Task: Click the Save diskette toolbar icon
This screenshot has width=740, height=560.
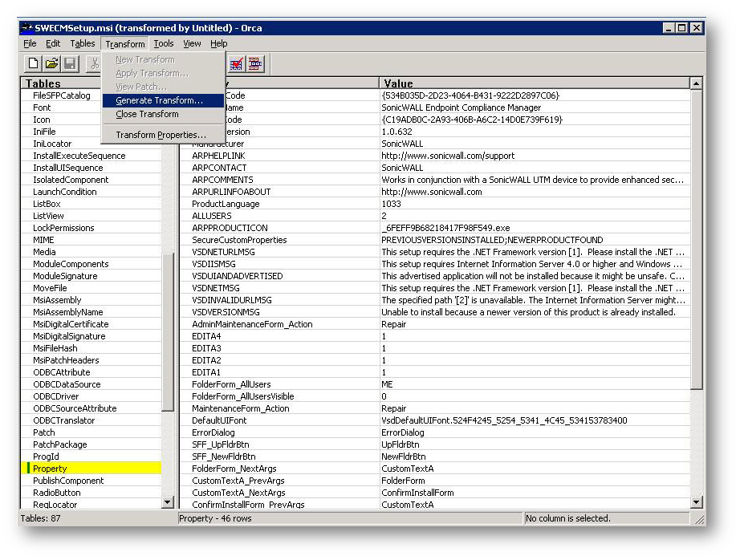Action: point(70,64)
